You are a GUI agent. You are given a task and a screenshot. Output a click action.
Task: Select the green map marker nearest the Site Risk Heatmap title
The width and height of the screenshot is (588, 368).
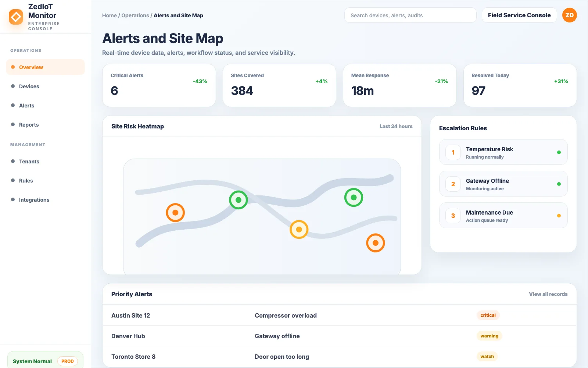[239, 200]
